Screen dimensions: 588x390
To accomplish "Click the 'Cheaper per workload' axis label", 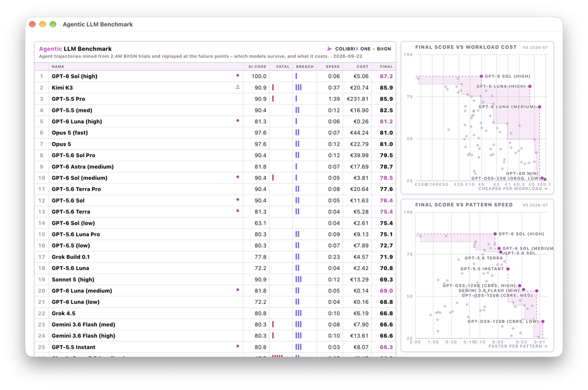I will click(513, 189).
